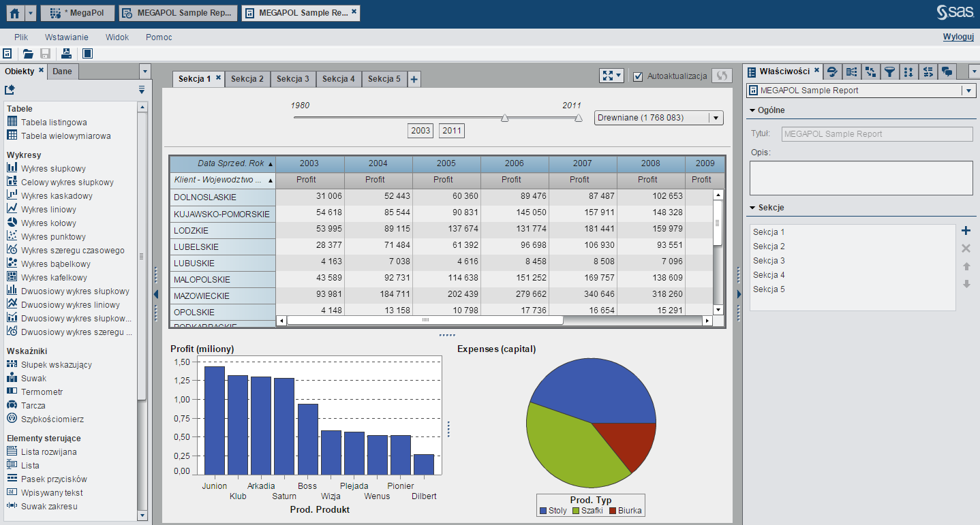The height and width of the screenshot is (525, 980).
Task: Open the Styles tab icon in right panel
Action: tap(832, 71)
